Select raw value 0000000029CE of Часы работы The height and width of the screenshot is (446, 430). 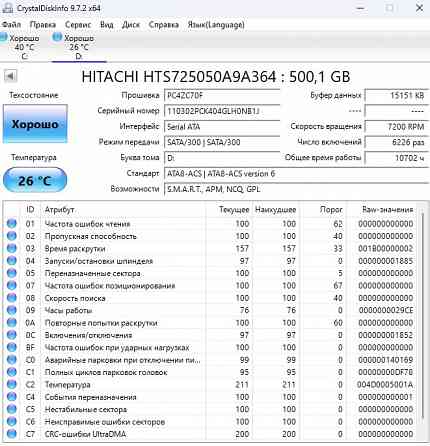386,310
